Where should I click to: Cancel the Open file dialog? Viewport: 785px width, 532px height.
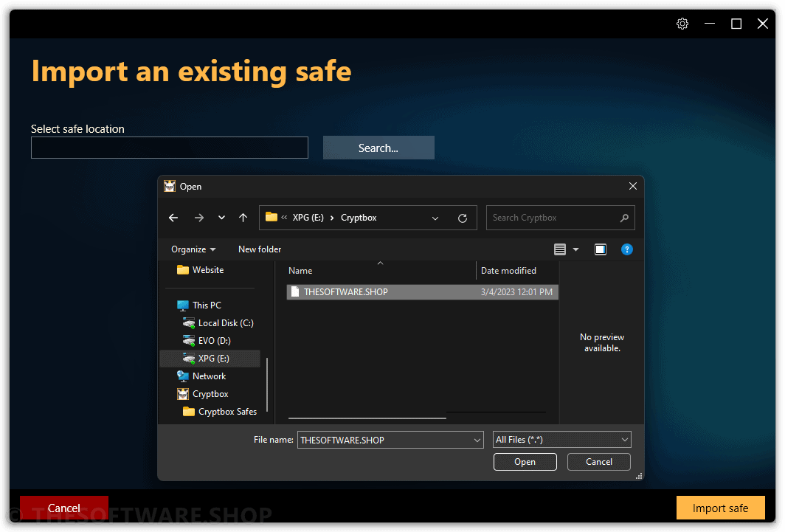point(599,461)
